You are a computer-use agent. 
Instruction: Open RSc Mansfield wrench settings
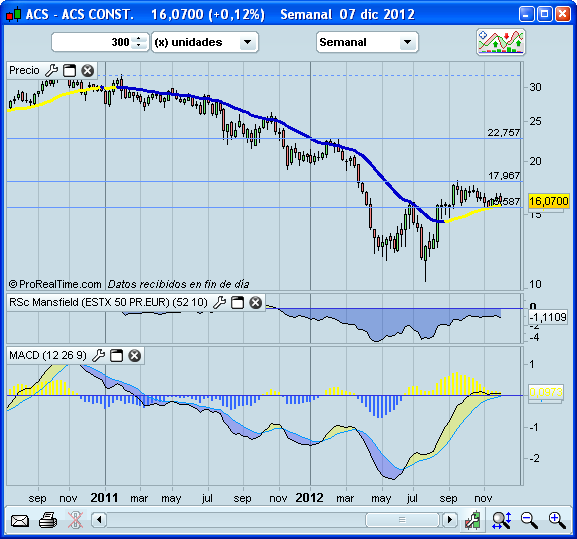tap(220, 302)
